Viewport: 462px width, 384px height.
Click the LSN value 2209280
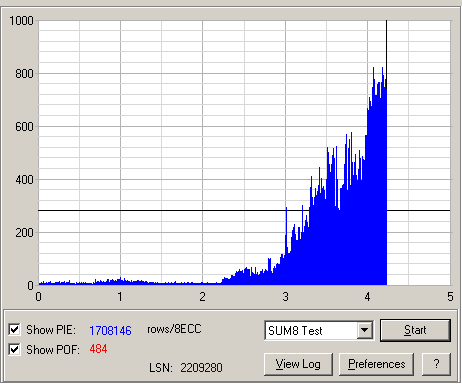(x=201, y=368)
